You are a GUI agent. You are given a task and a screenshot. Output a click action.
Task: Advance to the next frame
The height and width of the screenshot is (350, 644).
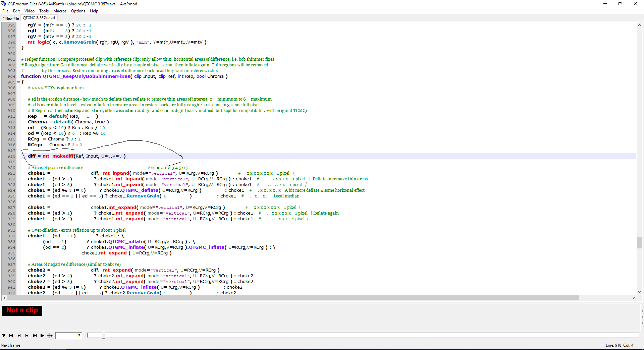tap(27, 336)
